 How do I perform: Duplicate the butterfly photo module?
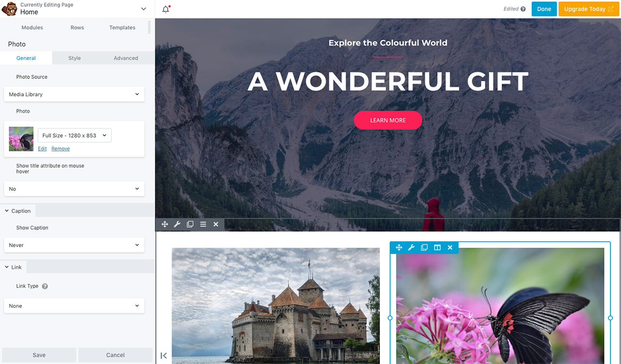click(x=425, y=248)
